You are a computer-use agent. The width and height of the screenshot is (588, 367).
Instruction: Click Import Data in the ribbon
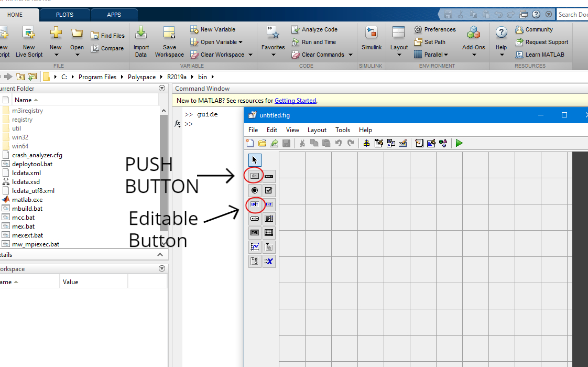coord(141,41)
